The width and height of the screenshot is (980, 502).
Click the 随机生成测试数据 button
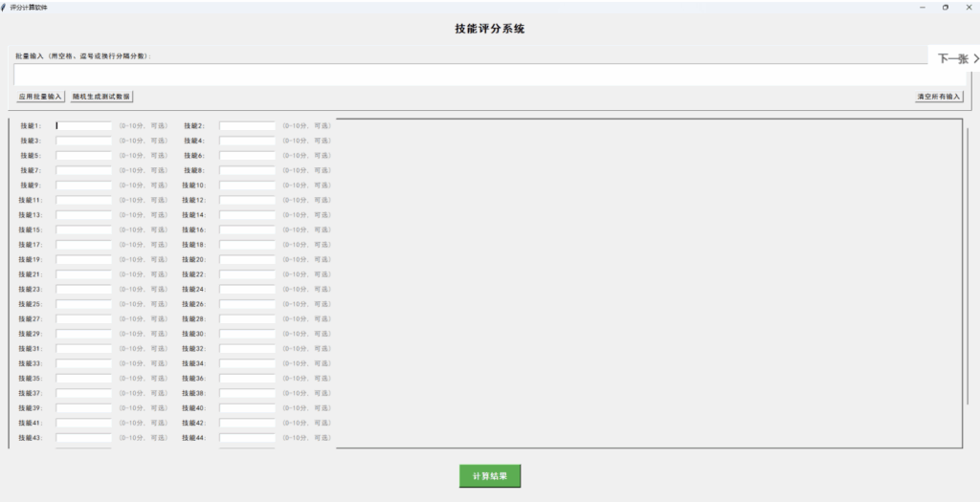101,97
